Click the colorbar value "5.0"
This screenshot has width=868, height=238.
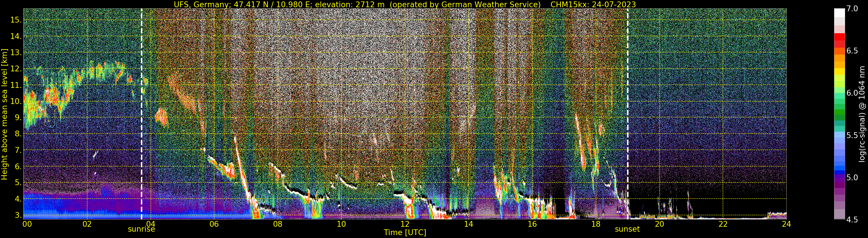point(852,177)
